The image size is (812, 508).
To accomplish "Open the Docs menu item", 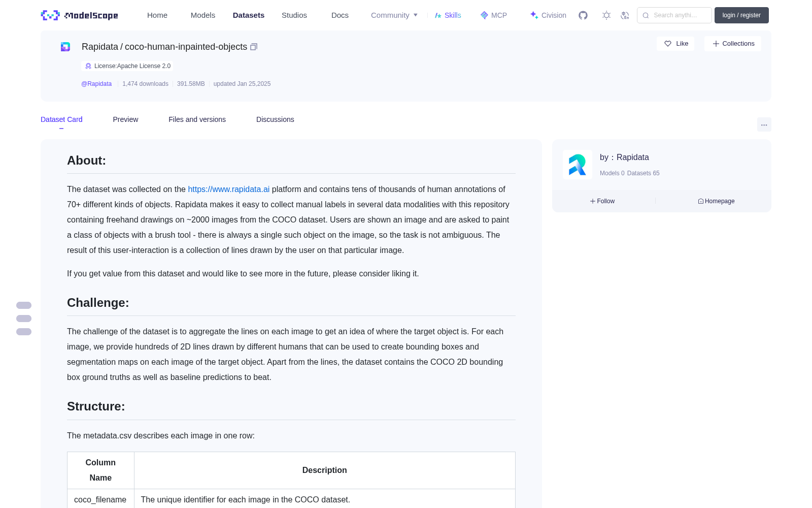I will [340, 15].
